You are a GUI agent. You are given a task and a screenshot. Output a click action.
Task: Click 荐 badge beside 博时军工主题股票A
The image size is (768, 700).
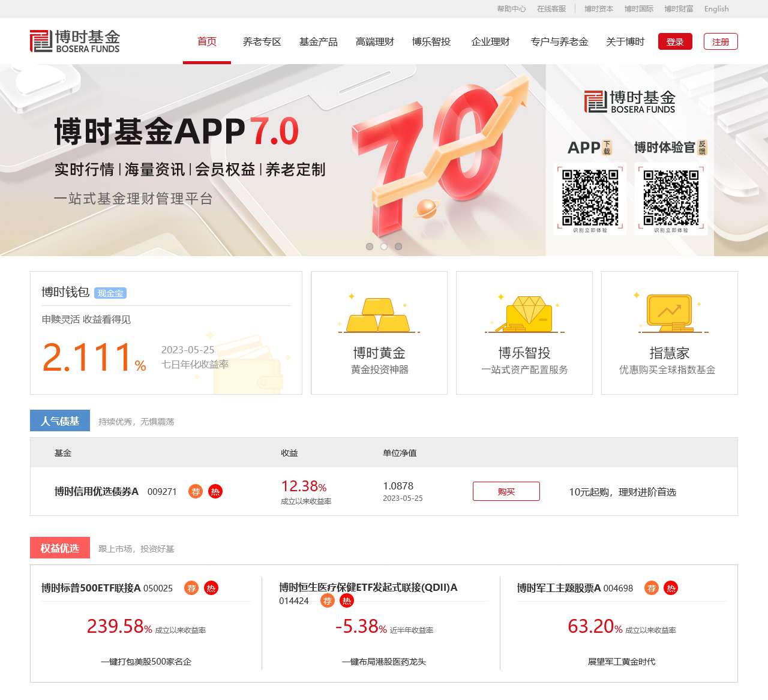coord(652,588)
